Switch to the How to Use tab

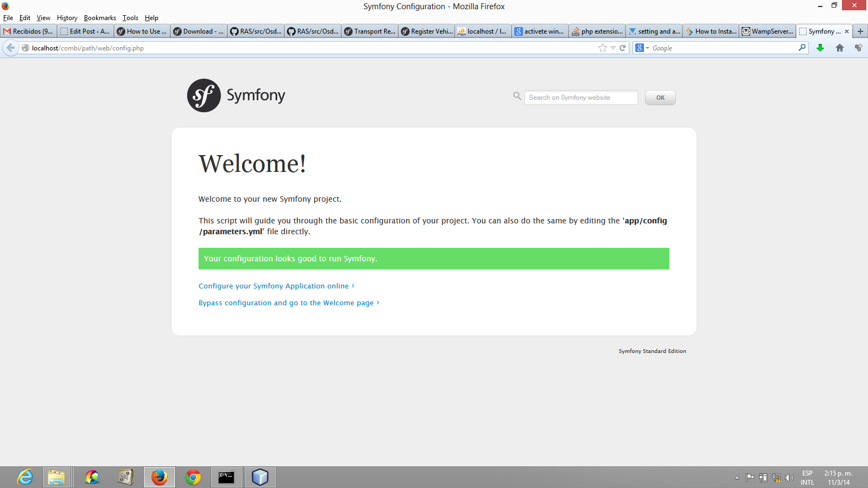[142, 31]
